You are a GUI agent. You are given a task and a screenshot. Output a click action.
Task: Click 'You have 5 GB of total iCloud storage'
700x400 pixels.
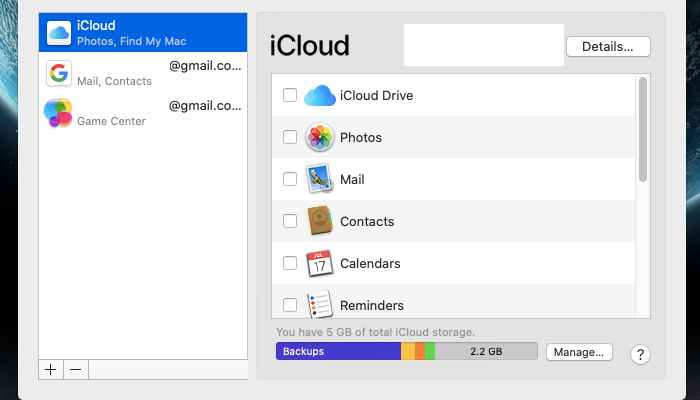pyautogui.click(x=375, y=332)
